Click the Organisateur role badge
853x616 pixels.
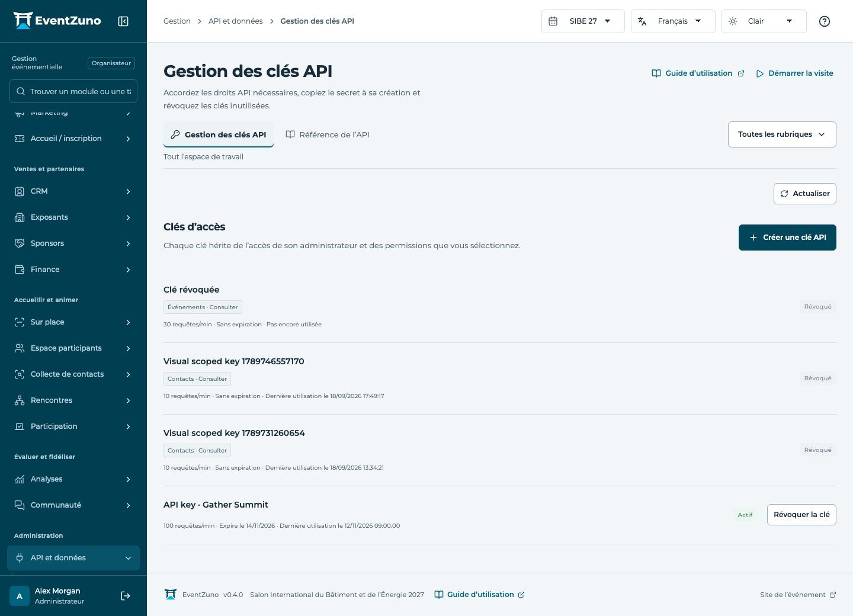(x=111, y=63)
